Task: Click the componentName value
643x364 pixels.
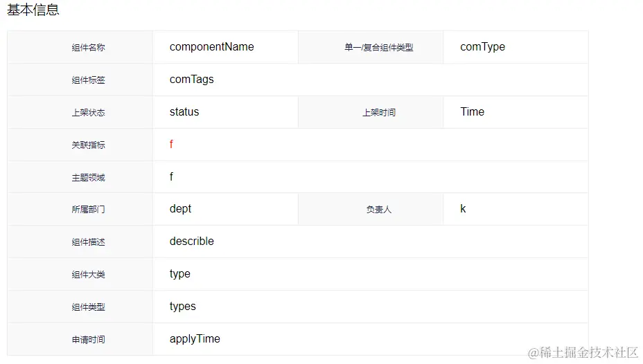Action: click(211, 47)
